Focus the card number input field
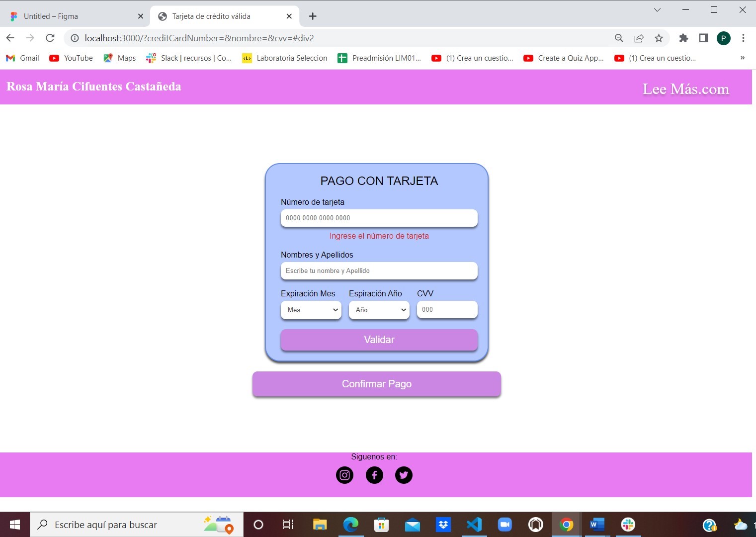 point(379,218)
